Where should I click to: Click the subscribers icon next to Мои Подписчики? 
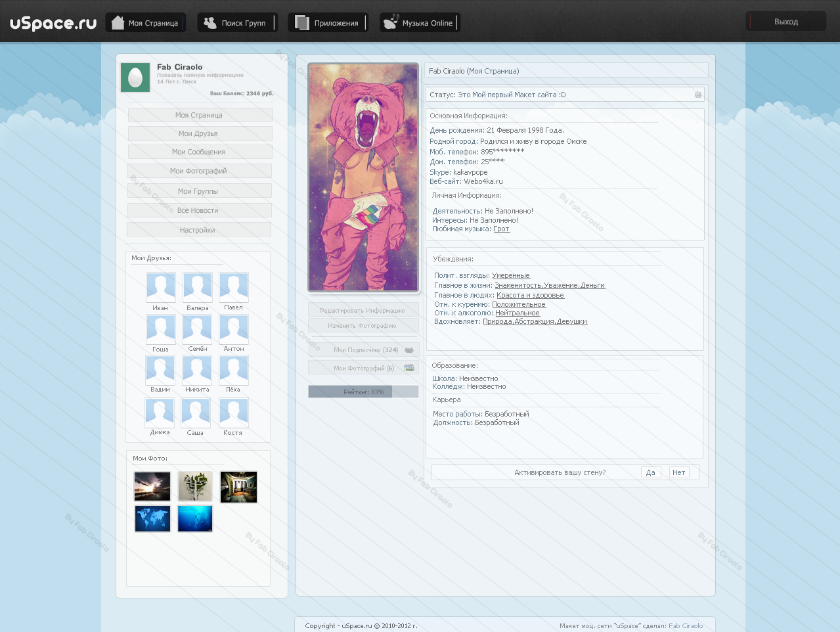[409, 350]
